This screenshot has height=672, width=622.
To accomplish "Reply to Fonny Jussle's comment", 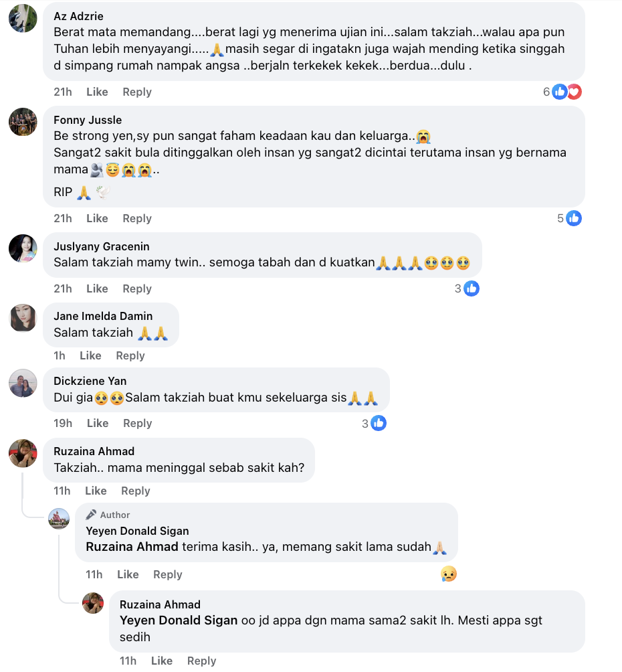I will (137, 218).
